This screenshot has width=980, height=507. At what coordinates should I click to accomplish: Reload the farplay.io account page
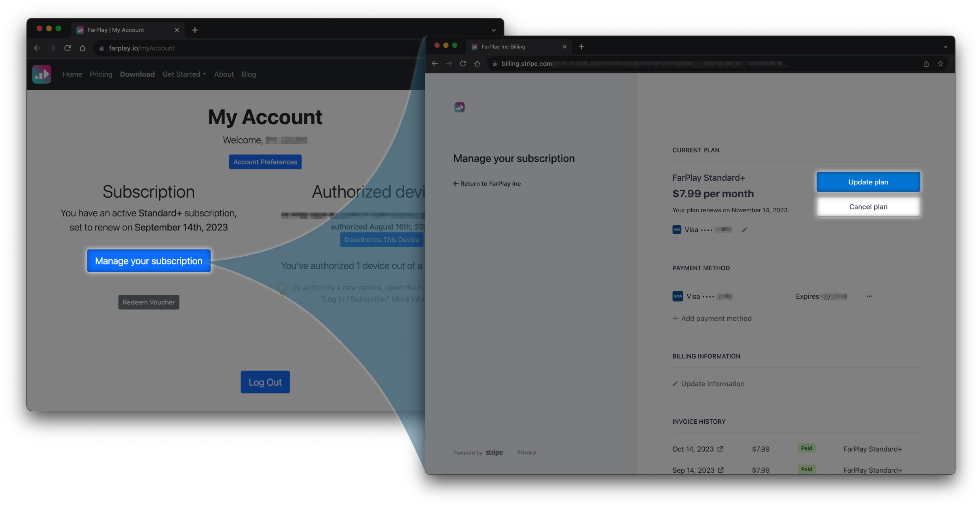pos(68,48)
